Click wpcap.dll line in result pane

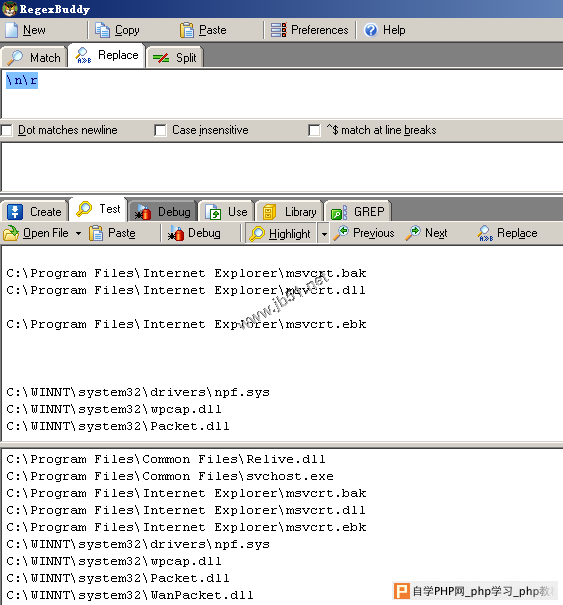point(114,561)
